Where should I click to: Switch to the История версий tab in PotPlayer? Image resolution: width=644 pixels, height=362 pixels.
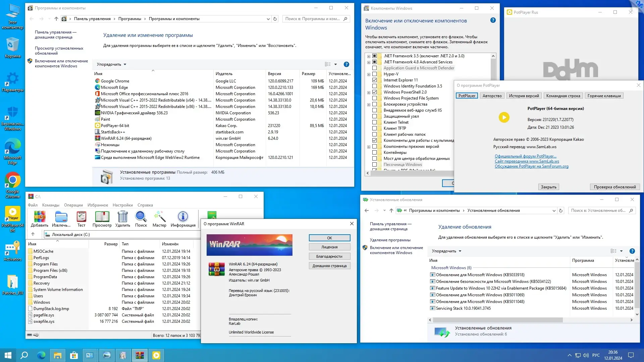click(x=524, y=96)
